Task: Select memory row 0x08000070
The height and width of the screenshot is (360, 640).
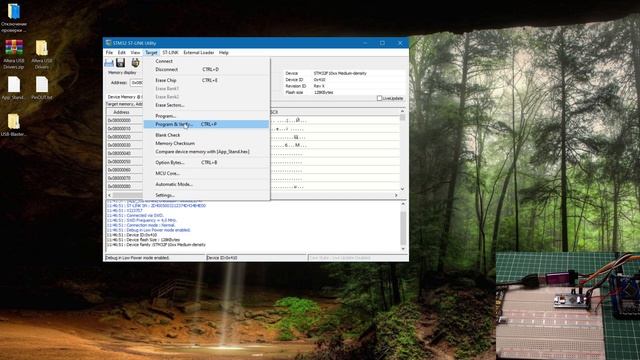Action: pos(124,178)
